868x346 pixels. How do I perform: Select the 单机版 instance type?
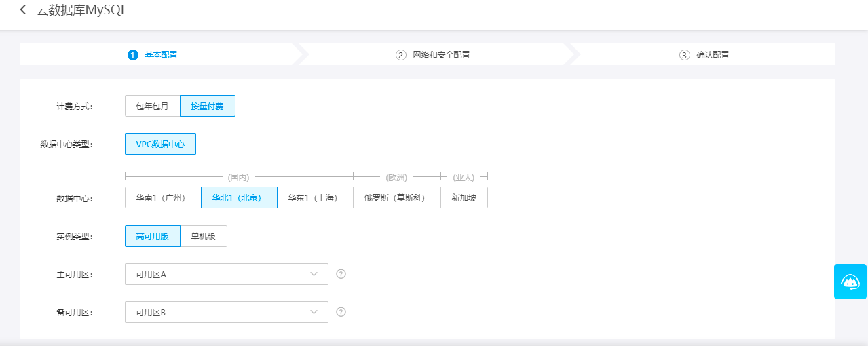click(204, 236)
